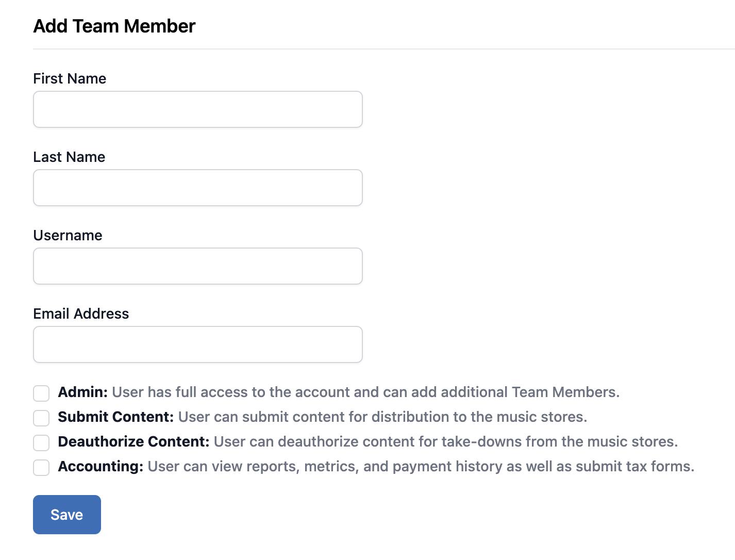Click the Email Address field label
This screenshot has height=560, width=735.
click(x=81, y=314)
